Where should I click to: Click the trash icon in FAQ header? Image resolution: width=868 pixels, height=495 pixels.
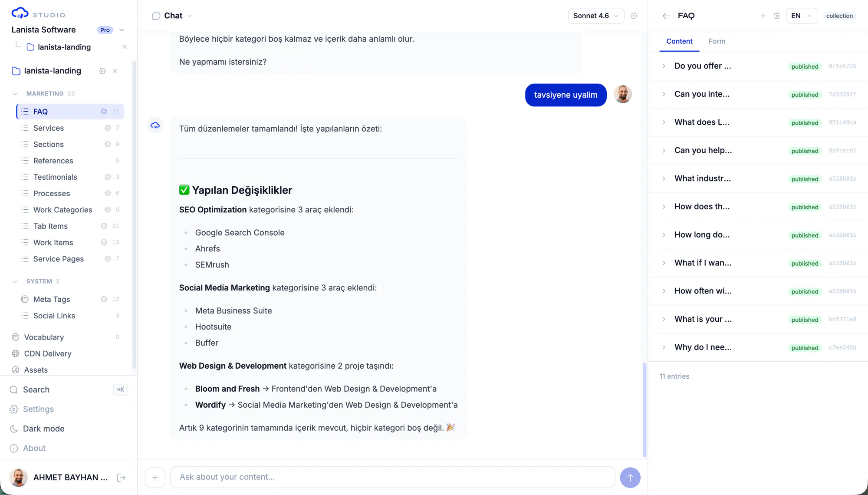pos(777,16)
